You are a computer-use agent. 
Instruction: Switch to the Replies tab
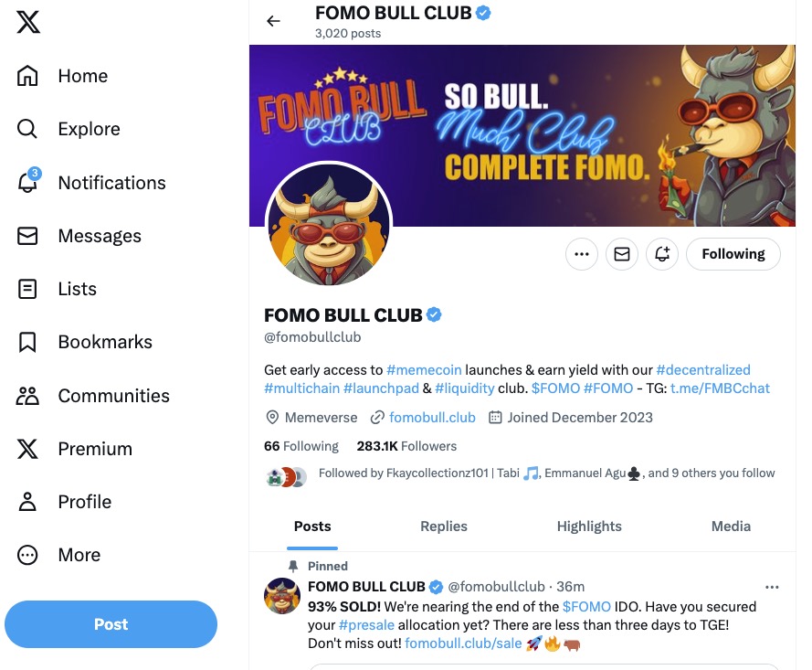pos(444,526)
